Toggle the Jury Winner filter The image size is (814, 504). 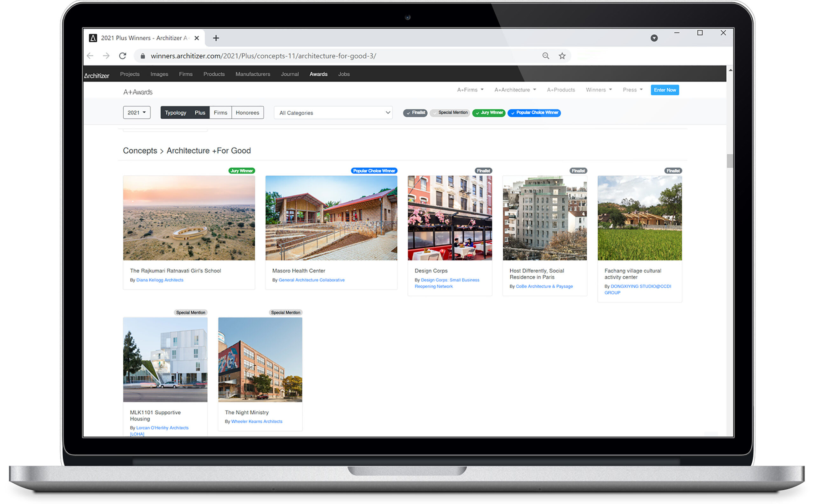[489, 113]
